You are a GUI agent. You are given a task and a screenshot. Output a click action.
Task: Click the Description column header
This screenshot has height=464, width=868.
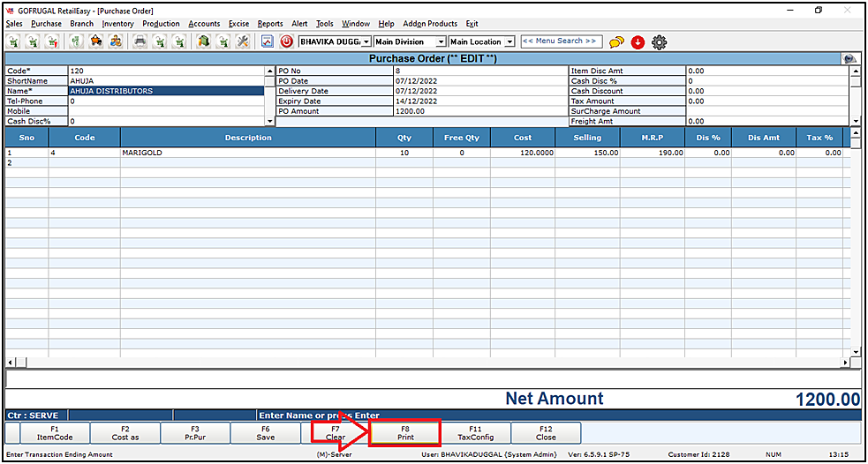[248, 138]
